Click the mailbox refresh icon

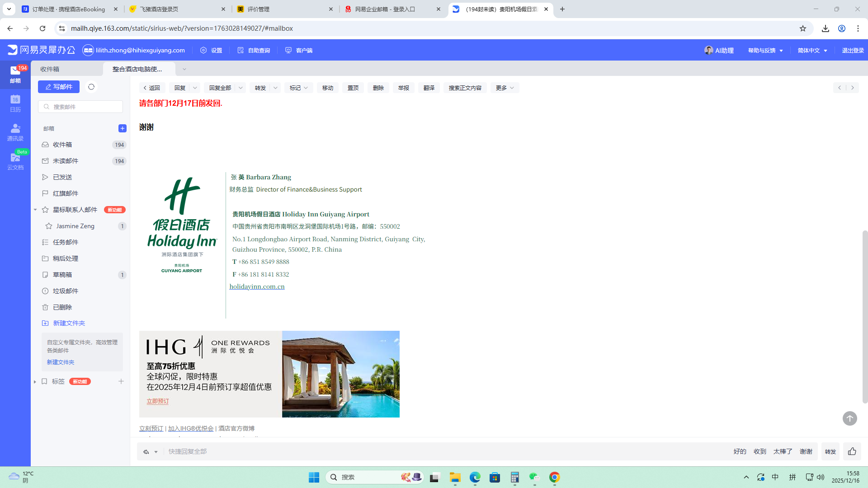tap(91, 87)
